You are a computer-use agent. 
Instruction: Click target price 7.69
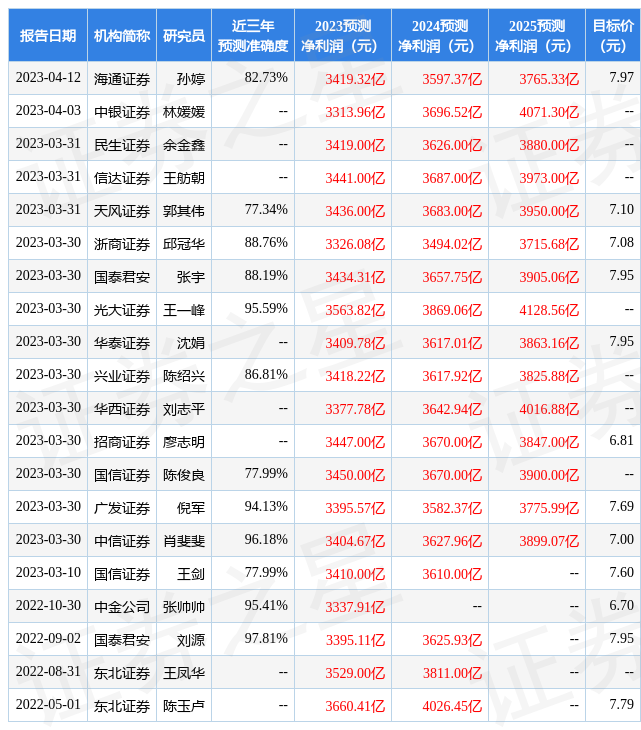coord(621,507)
